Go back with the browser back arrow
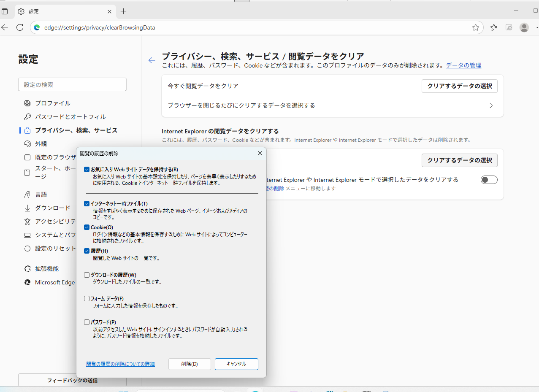539x392 pixels. coord(5,27)
